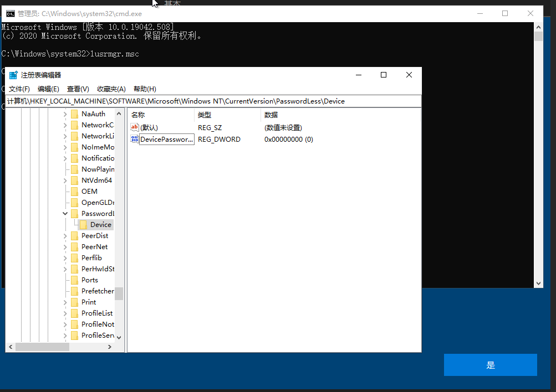Screen dimensions: 556x392
Task: Open the 帮助(H) menu
Action: point(145,89)
